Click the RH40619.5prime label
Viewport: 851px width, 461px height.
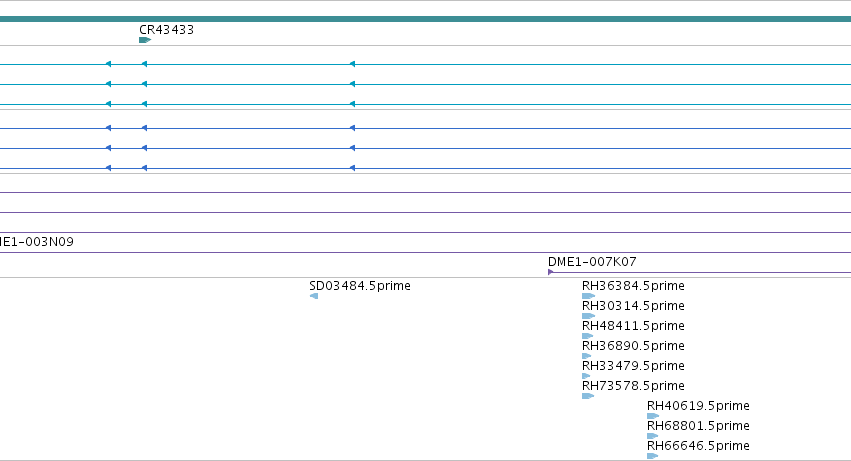click(x=698, y=406)
